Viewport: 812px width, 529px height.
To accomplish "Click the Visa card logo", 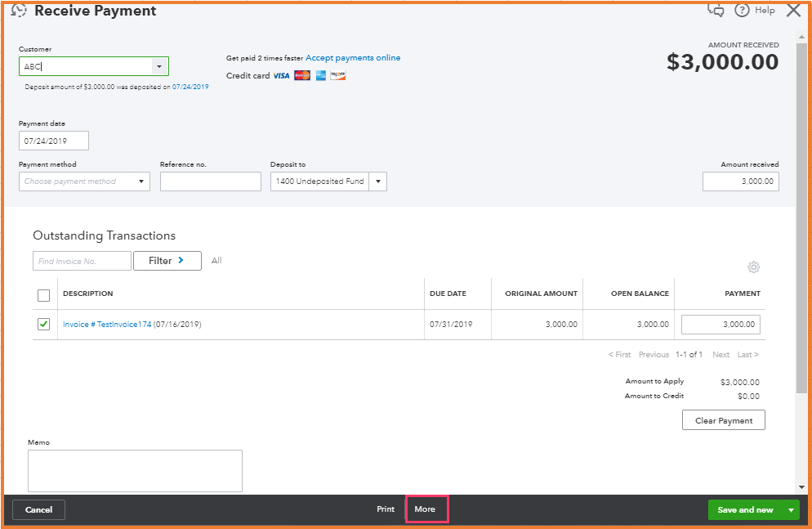I will (x=281, y=76).
